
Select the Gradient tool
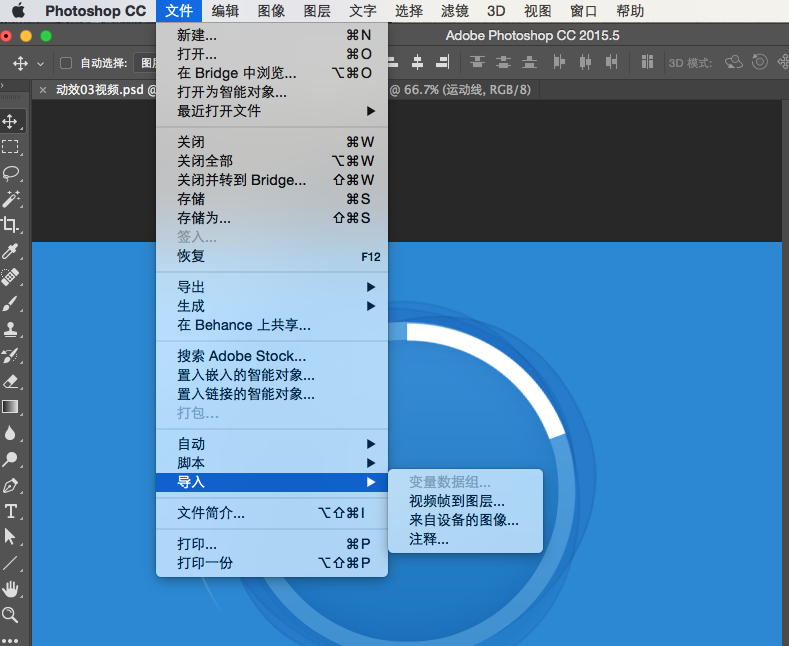[x=10, y=407]
